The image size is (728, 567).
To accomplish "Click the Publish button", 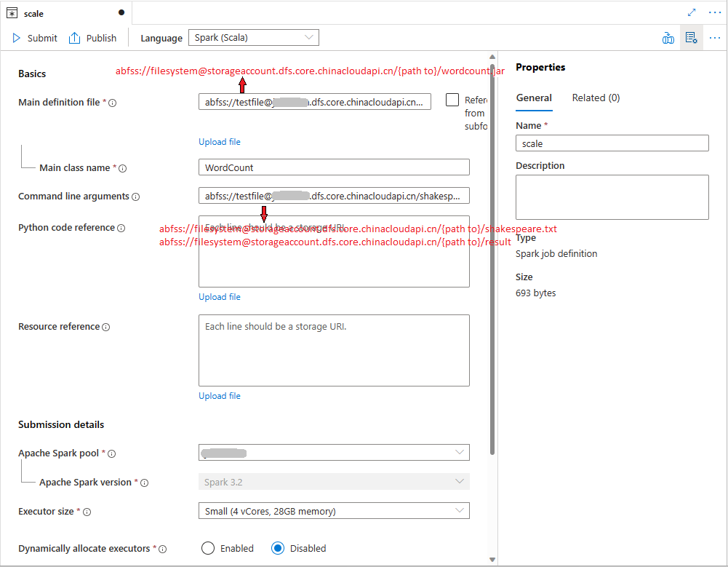I will pos(93,38).
